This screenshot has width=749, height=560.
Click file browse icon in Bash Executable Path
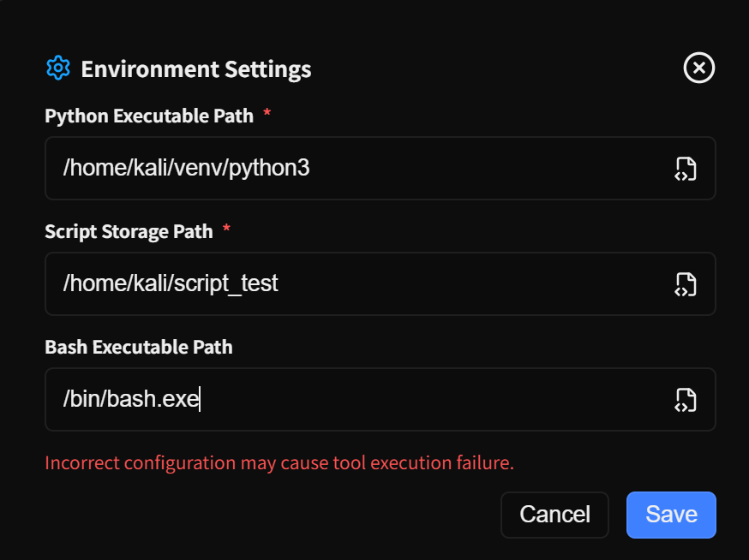tap(685, 400)
